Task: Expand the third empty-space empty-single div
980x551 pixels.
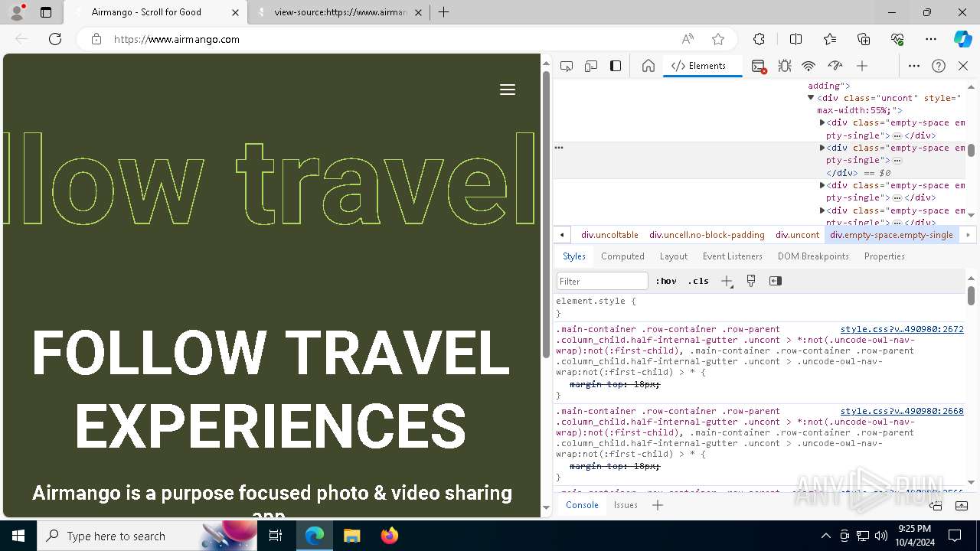Action: click(822, 185)
